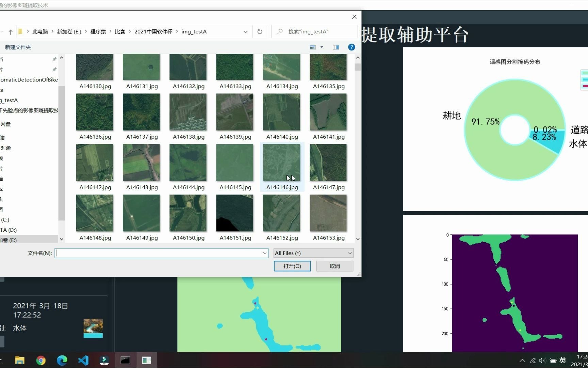This screenshot has width=588, height=368.
Task: Open File Explorer from taskbar
Action: [x=20, y=360]
